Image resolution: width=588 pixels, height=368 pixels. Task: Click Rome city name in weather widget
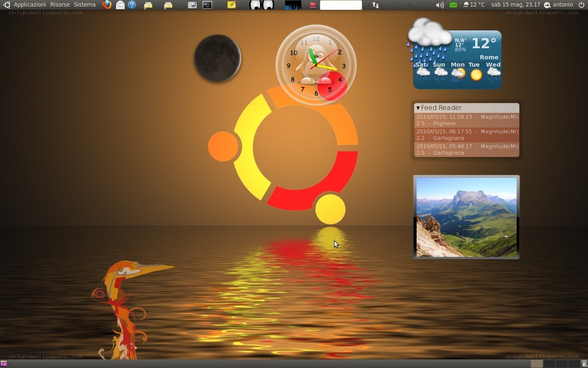(x=489, y=58)
